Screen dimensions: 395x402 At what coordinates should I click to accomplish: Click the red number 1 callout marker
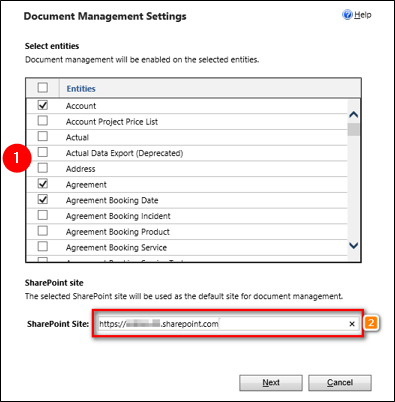[17, 158]
